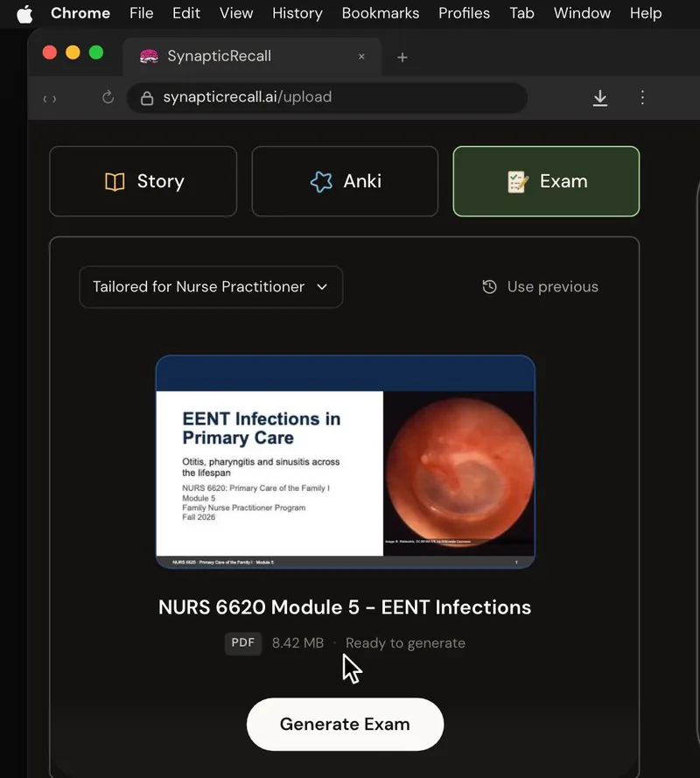Select the Exam mode tab
This screenshot has height=778, width=700.
pos(546,181)
